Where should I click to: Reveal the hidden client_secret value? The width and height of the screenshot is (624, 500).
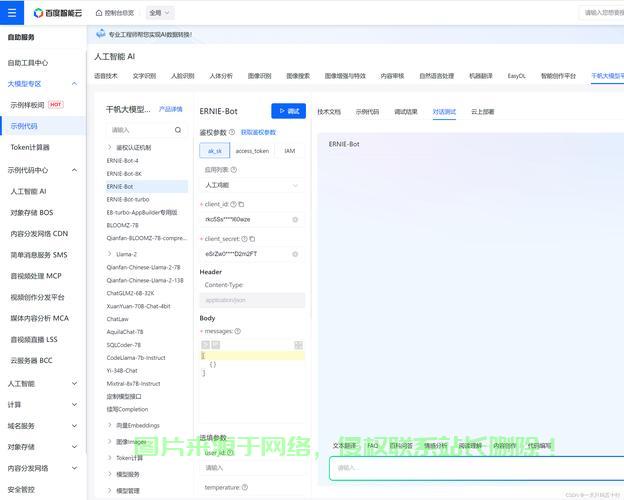click(x=295, y=254)
